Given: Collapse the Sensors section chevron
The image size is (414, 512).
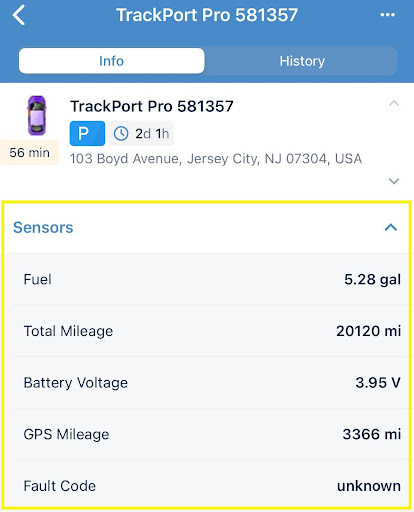Looking at the screenshot, I should coord(391,227).
